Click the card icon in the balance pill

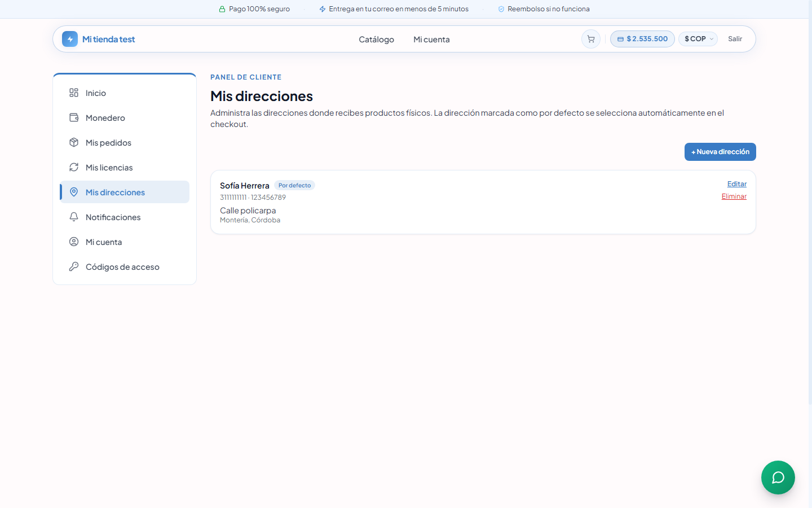[x=620, y=39]
